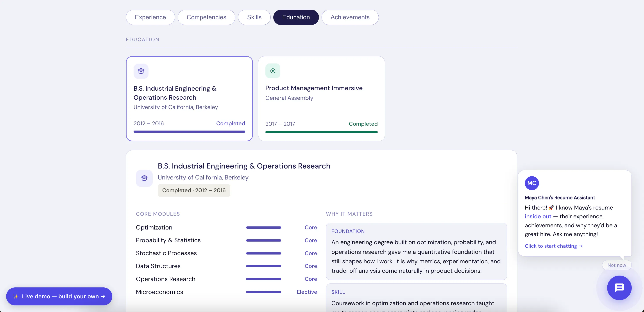Click the FOUNDATION card under Why It Matters
The width and height of the screenshot is (644, 312).
pyautogui.click(x=416, y=251)
